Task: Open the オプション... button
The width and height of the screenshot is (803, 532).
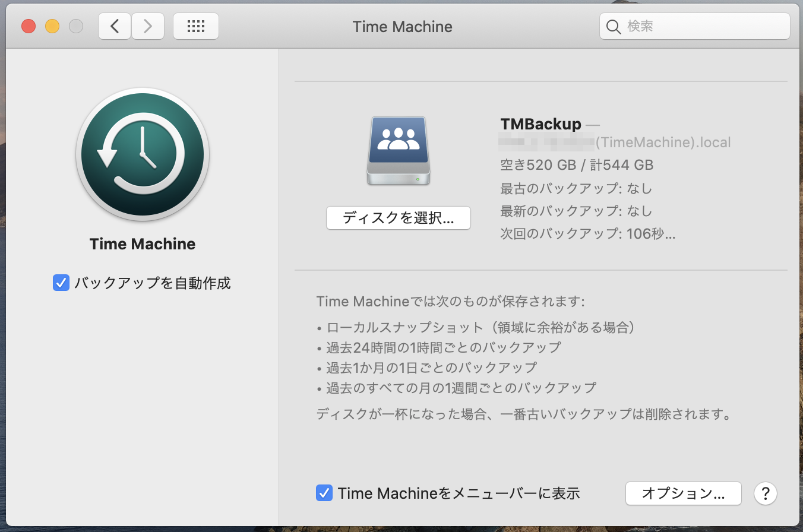Action: pyautogui.click(x=684, y=493)
